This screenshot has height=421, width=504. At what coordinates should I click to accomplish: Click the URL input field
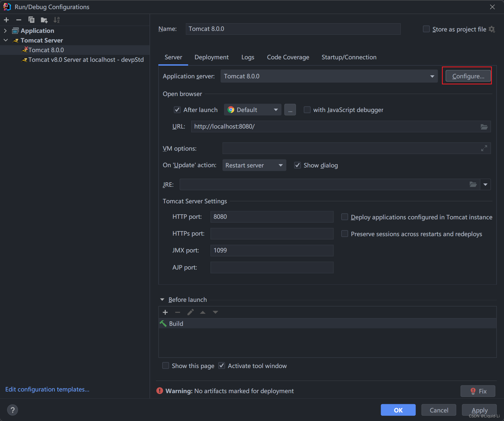coord(341,127)
